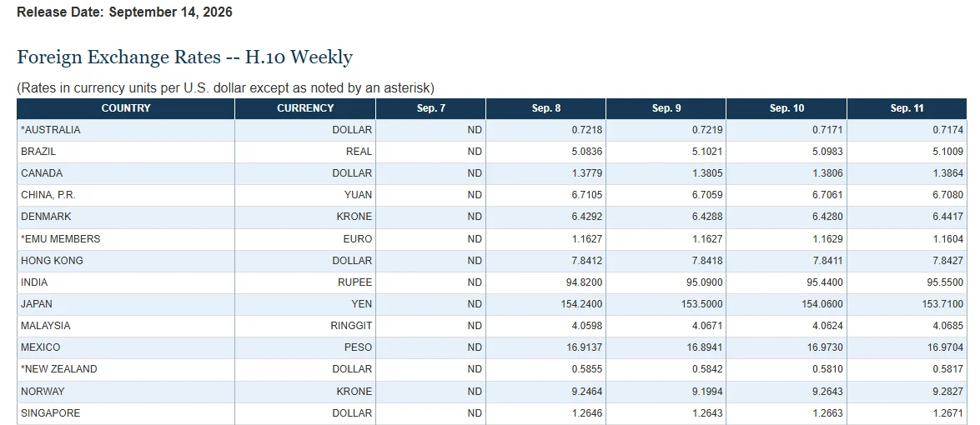Click Japan's Sep. 8 rate 154.2400
The image size is (980, 425).
click(x=546, y=304)
